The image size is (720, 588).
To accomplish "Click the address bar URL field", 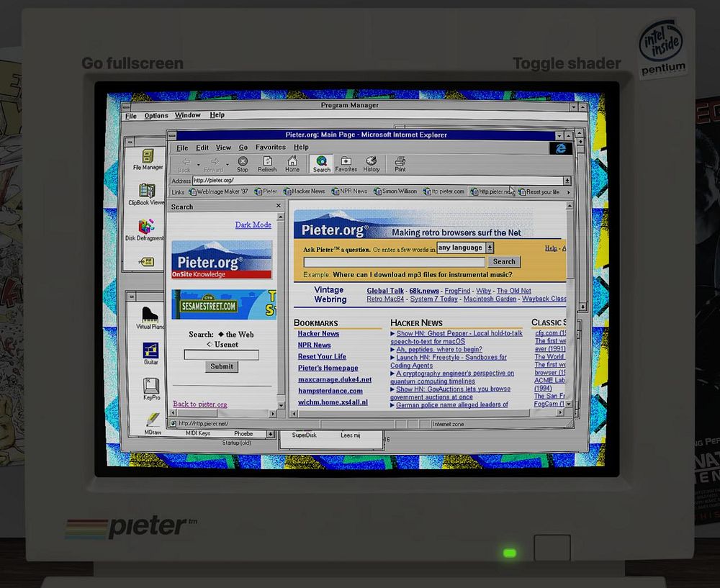I will 378,181.
